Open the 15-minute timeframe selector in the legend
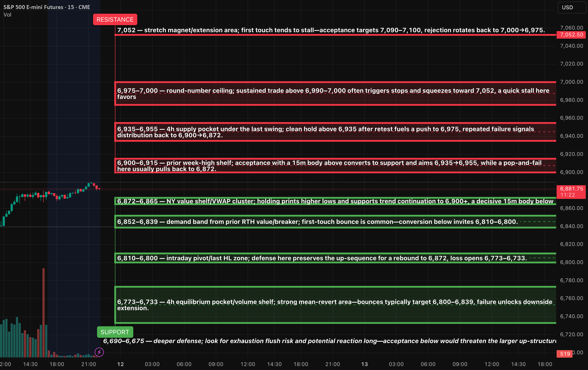Screen dimensions: 588x370 pos(70,7)
